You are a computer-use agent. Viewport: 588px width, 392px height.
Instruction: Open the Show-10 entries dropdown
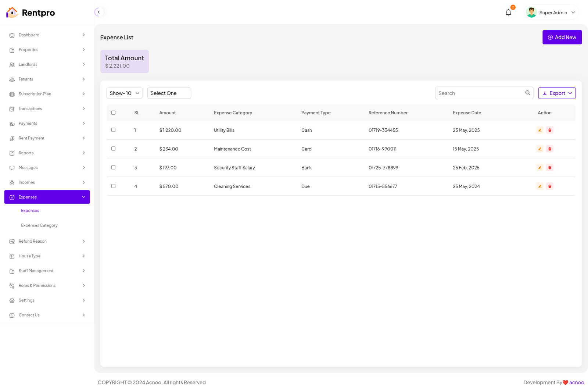coord(124,93)
